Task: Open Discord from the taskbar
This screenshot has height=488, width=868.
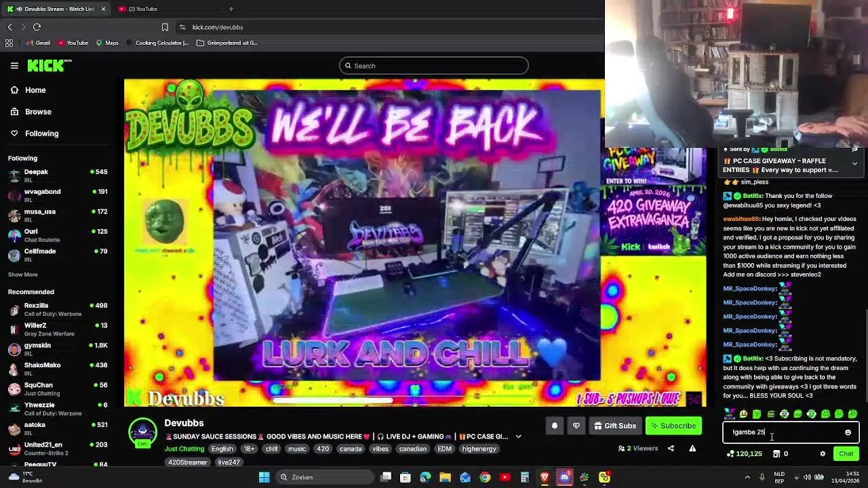Action: point(564,477)
